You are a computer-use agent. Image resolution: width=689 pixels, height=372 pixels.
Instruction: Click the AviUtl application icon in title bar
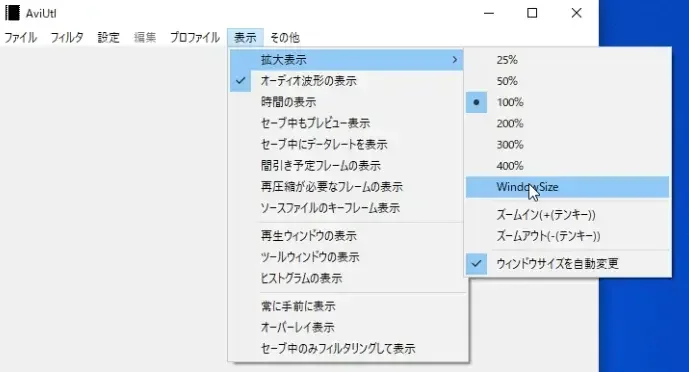[12, 13]
